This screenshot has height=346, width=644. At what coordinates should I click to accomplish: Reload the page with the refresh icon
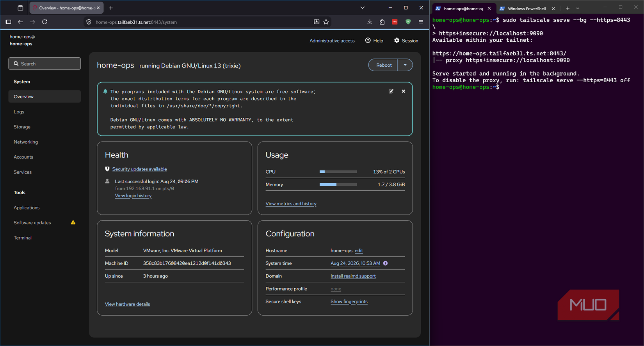coord(44,22)
